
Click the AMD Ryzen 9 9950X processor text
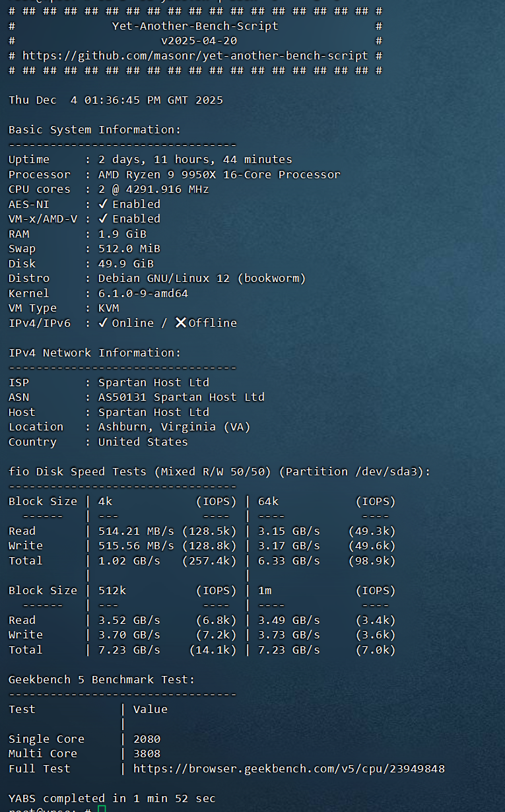point(219,174)
